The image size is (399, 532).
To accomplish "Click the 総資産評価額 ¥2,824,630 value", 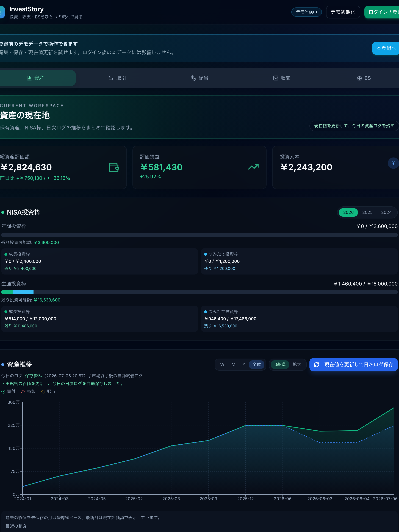I will [x=26, y=167].
